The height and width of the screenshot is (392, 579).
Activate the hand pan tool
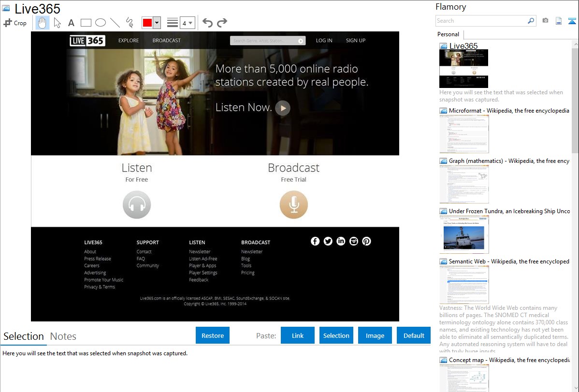click(42, 23)
